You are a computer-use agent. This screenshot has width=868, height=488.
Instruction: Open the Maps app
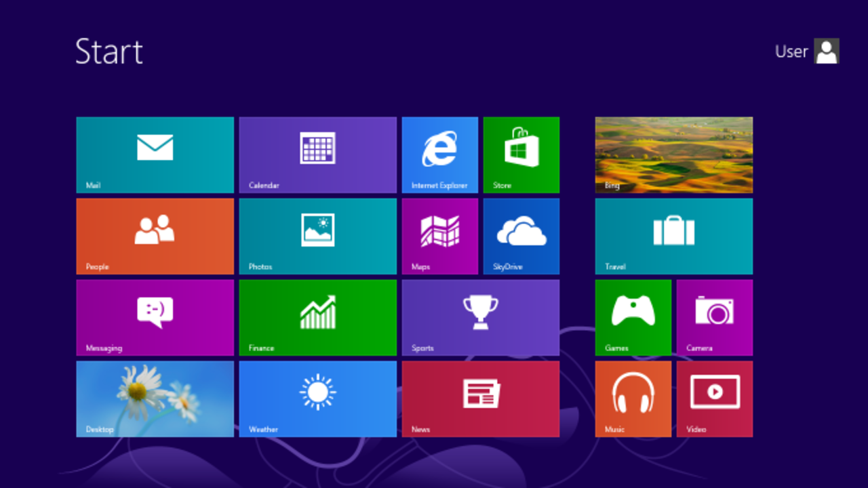tap(439, 236)
